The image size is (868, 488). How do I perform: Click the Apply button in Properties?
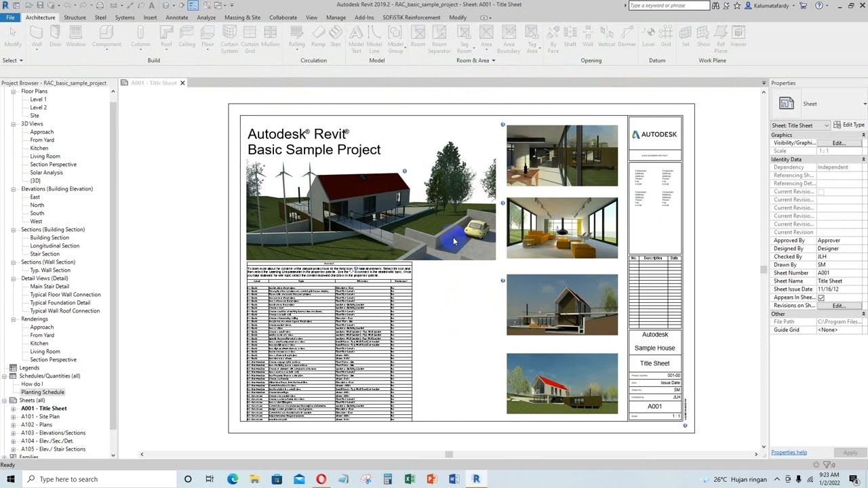[x=850, y=453]
